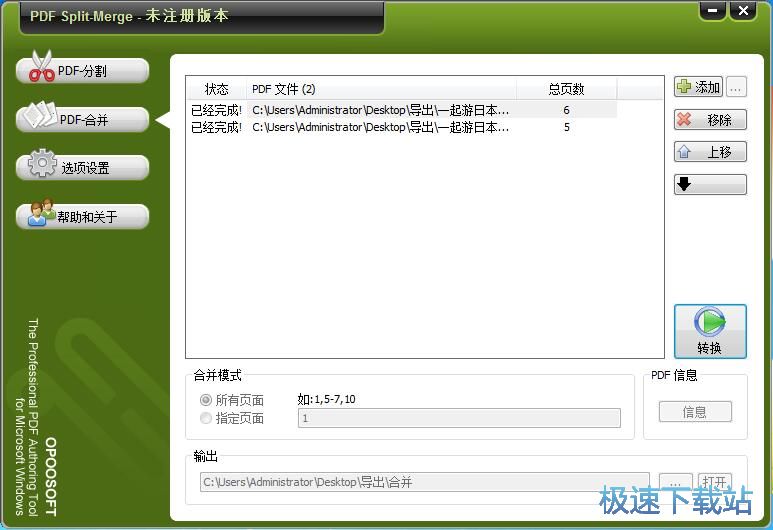Viewport: 773px width, 530px height.
Task: Click 已经完成! status in first row
Action: point(216,110)
